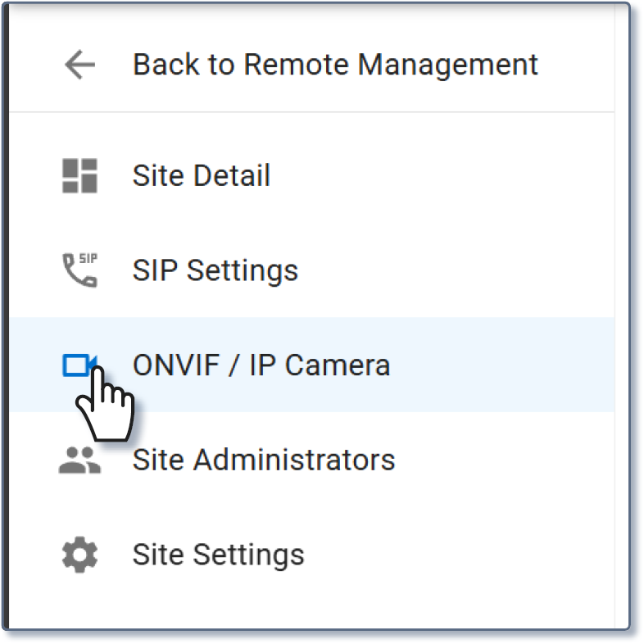Click the Site Settings gear icon

tap(79, 555)
